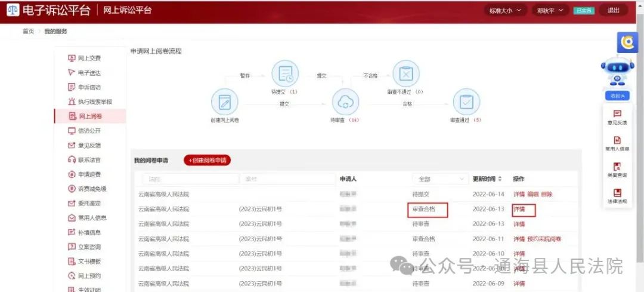Image resolution: width=644 pixels, height=292 pixels.
Task: Click the 待审查 (14) cloud flowchart icon
Action: (x=345, y=102)
